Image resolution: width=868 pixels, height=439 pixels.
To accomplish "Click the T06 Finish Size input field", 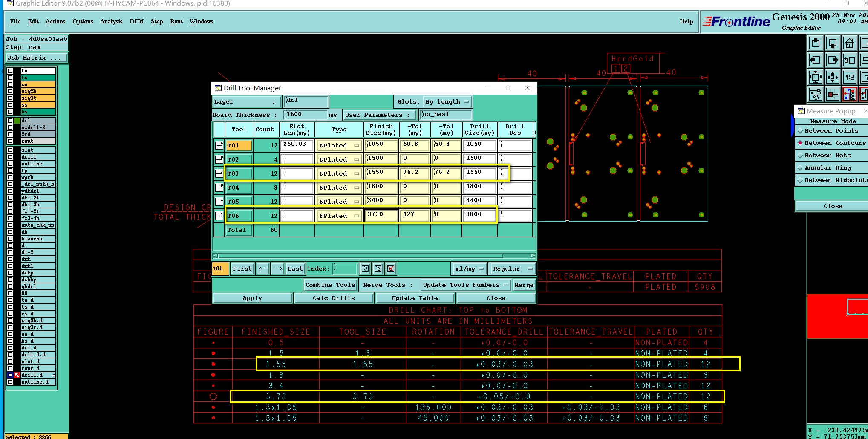I will (381, 215).
